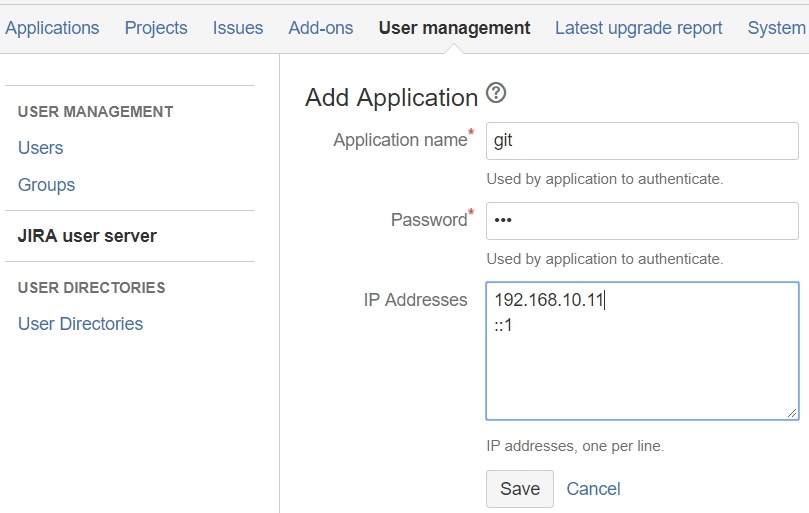Image resolution: width=809 pixels, height=513 pixels.
Task: Click the User management tab
Action: pyautogui.click(x=454, y=28)
